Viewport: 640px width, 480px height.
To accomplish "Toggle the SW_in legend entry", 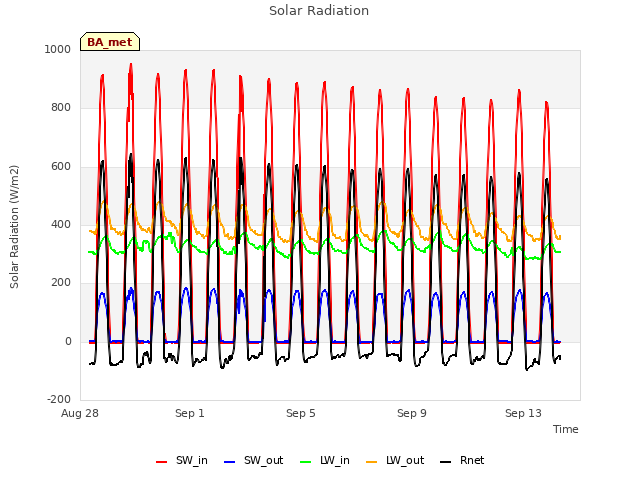I will pos(182,461).
